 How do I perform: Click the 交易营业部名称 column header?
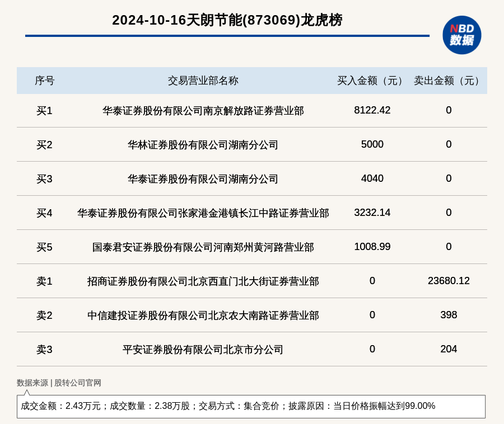203,81
